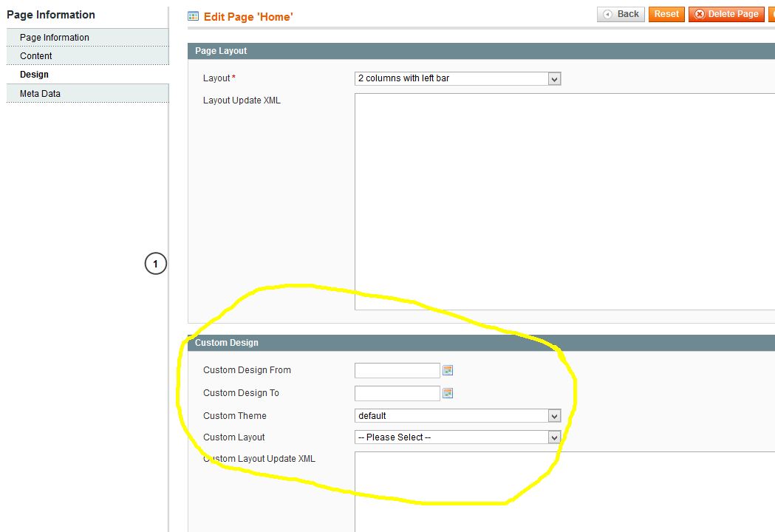Click the required Layout field label

tap(219, 78)
